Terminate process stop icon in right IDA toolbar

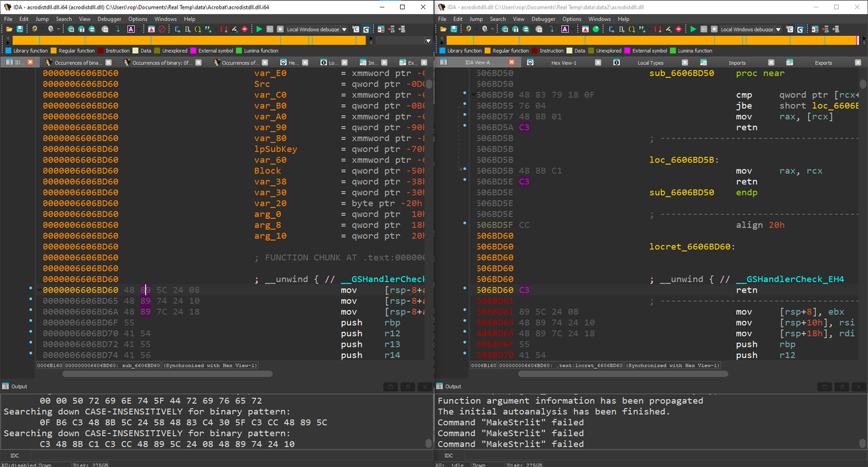point(714,29)
